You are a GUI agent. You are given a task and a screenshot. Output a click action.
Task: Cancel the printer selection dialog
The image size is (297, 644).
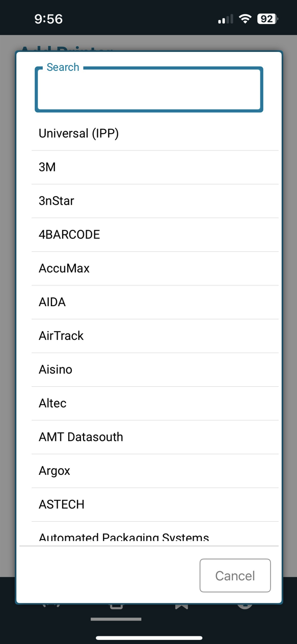[x=235, y=576]
